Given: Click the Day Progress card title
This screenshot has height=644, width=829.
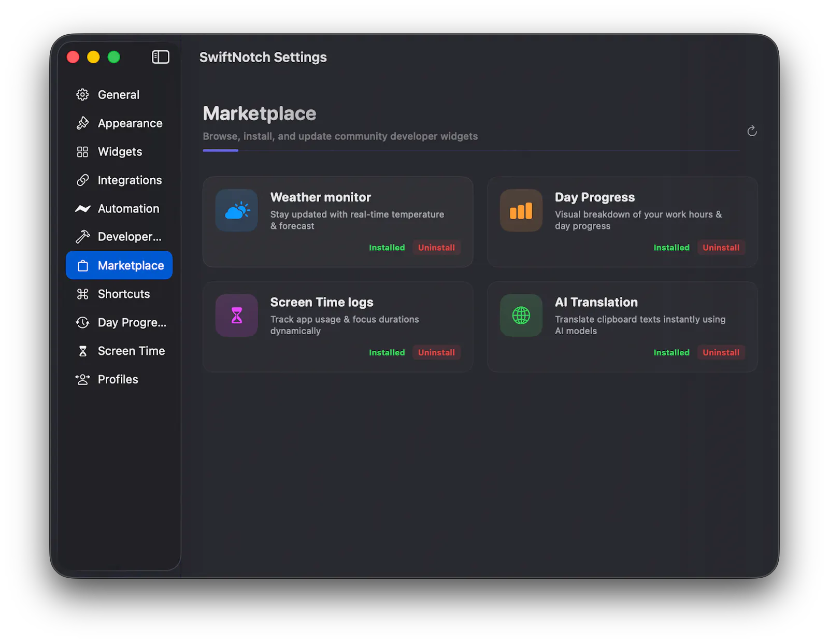Looking at the screenshot, I should click(595, 197).
